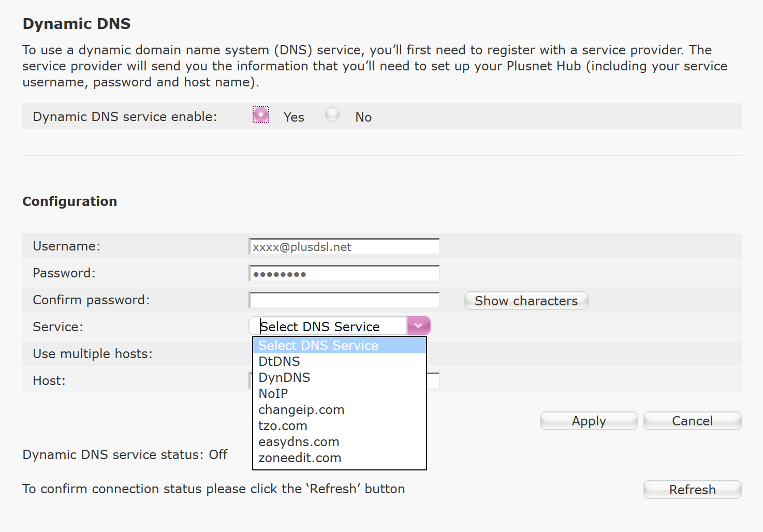763x532 pixels.
Task: Choose NoIP as the DNS service
Action: 273,393
